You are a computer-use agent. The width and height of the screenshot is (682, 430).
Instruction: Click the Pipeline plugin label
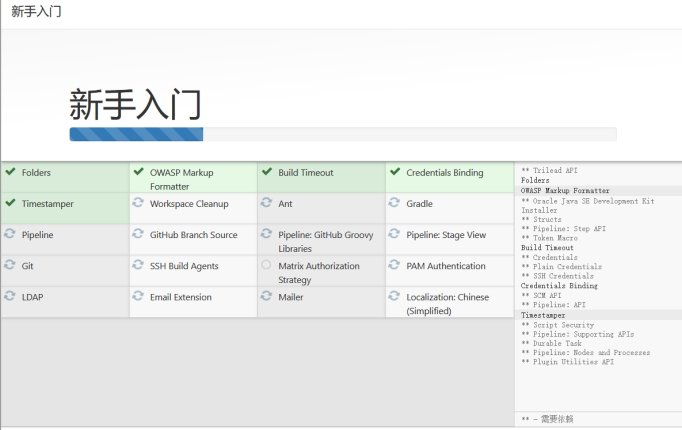tap(37, 235)
